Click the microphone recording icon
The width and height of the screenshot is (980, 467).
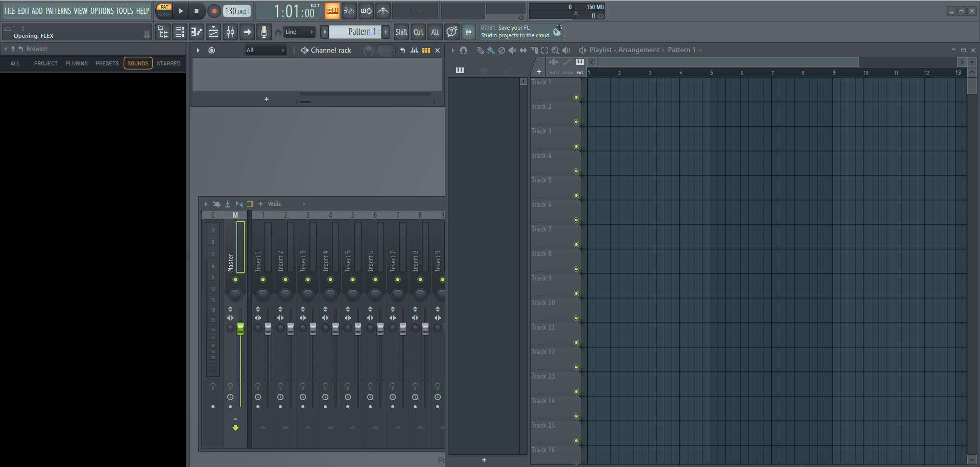click(264, 32)
